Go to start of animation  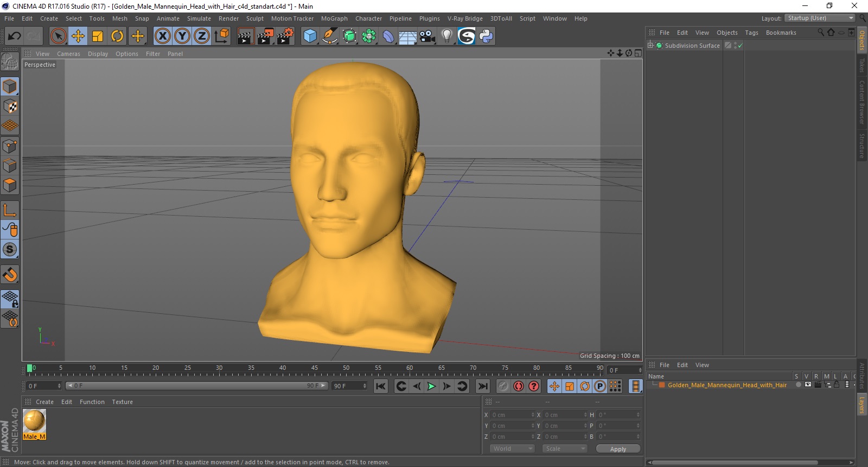coord(381,386)
